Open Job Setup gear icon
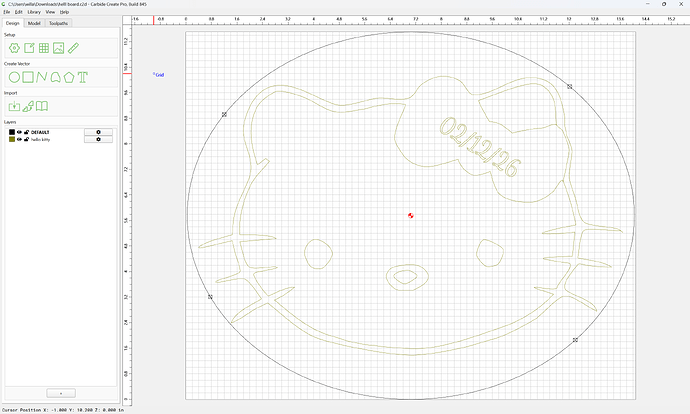The image size is (690, 414). [x=14, y=48]
